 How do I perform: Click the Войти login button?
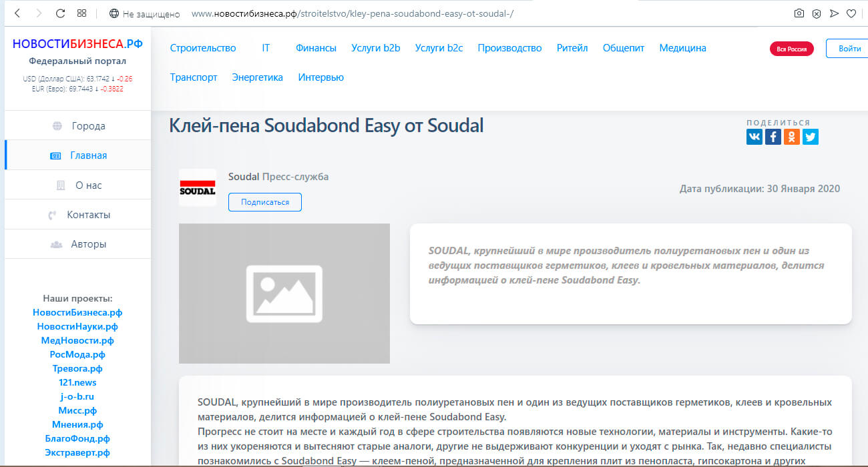849,49
